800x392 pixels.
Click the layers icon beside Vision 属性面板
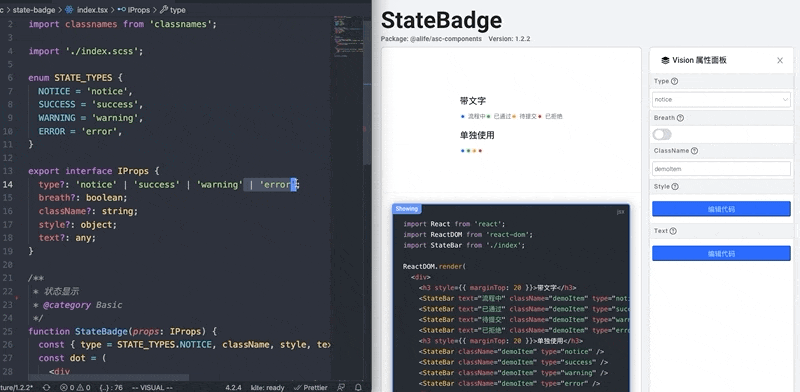pyautogui.click(x=665, y=60)
